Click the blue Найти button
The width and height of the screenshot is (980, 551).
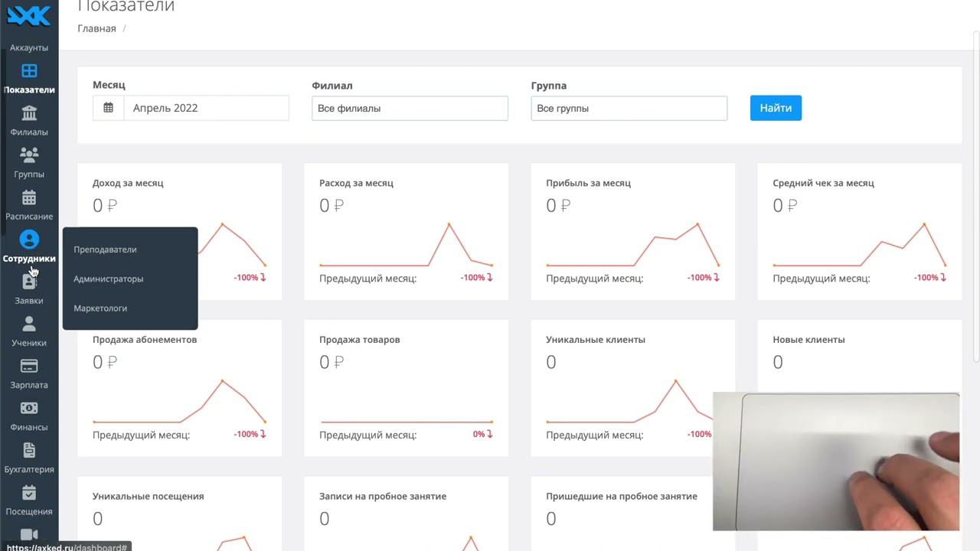776,108
